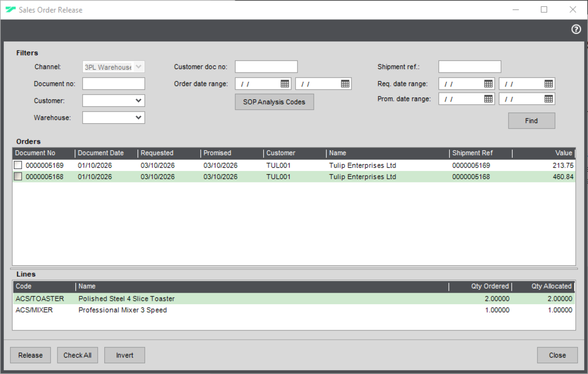Open the help question mark icon
The height and width of the screenshot is (374, 588).
576,29
